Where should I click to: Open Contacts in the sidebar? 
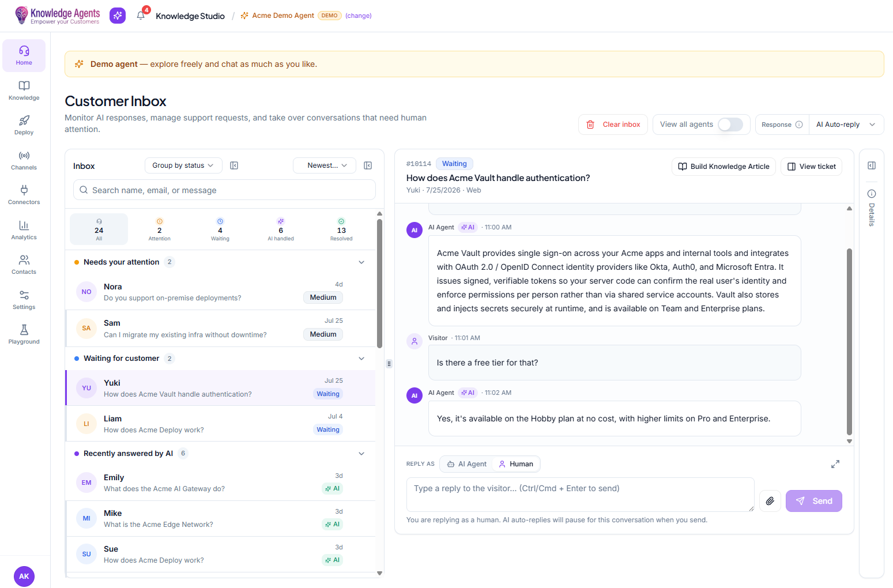pyautogui.click(x=24, y=265)
